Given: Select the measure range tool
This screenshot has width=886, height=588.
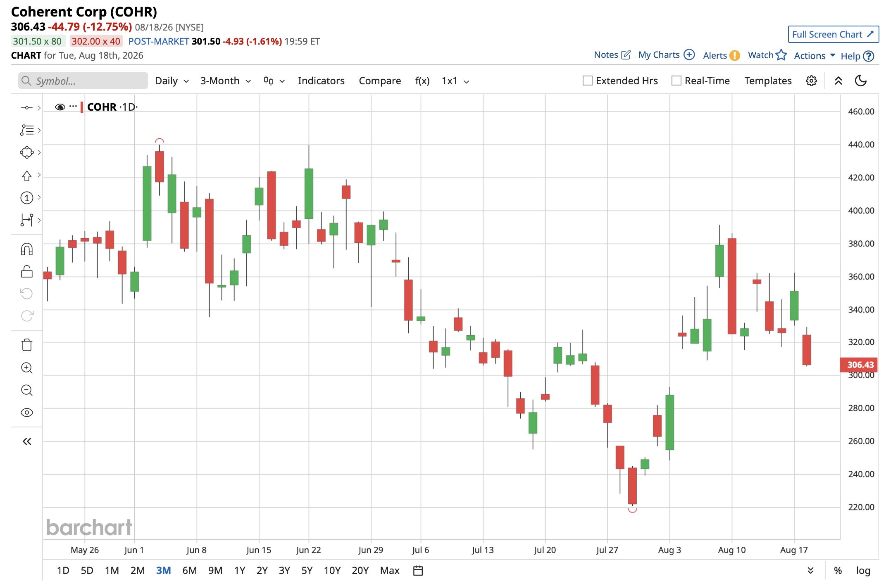Looking at the screenshot, I should coord(27,220).
